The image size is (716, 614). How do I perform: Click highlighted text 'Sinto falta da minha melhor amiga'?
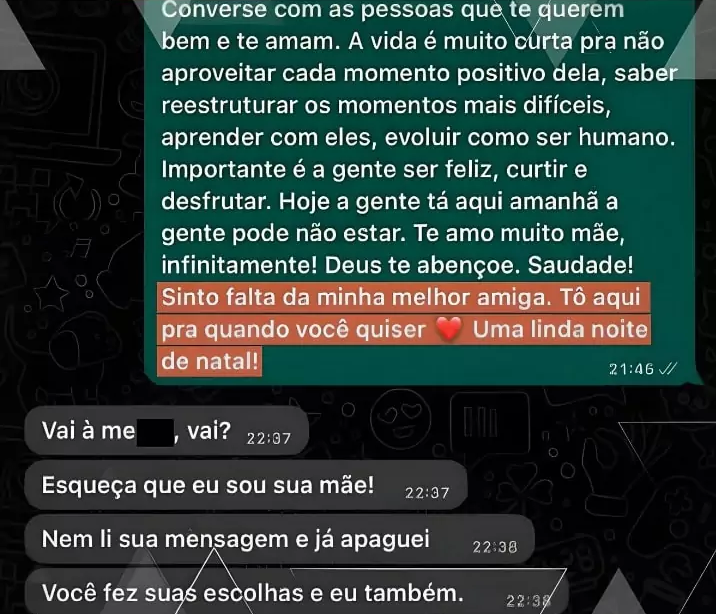(x=354, y=298)
